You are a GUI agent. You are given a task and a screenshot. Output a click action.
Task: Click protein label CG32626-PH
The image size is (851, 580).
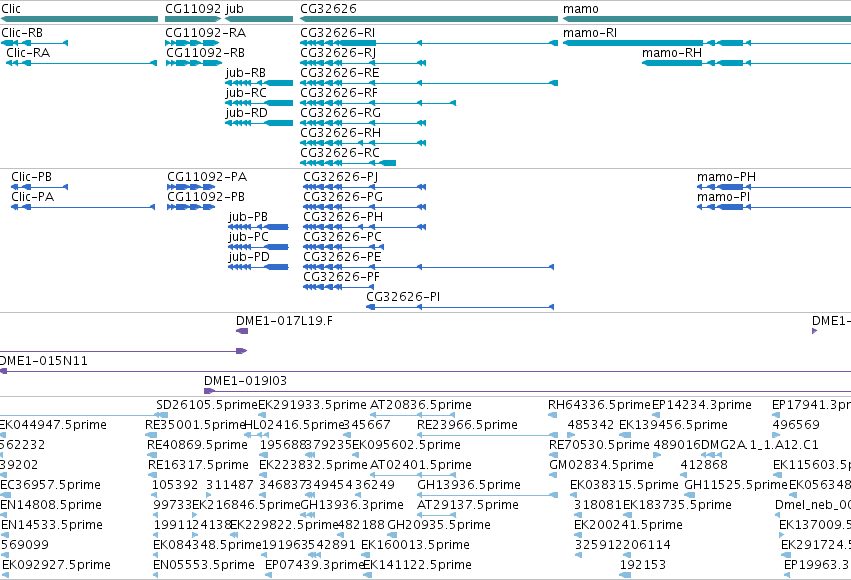[x=343, y=217]
